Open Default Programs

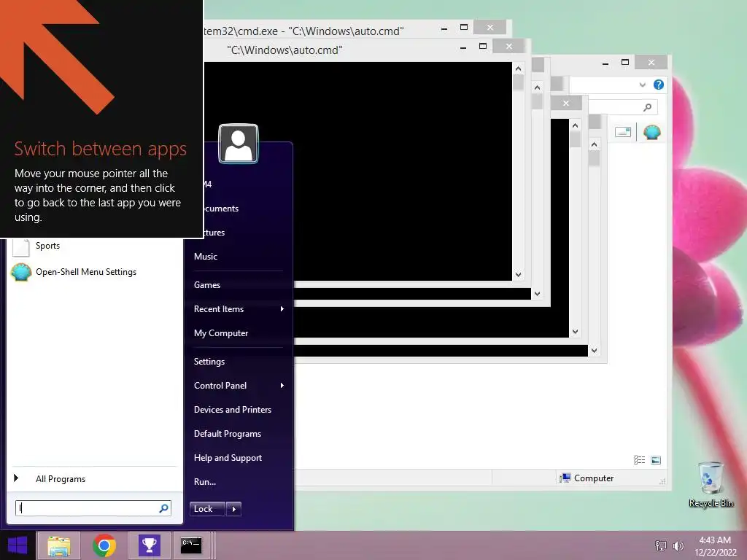pyautogui.click(x=228, y=434)
